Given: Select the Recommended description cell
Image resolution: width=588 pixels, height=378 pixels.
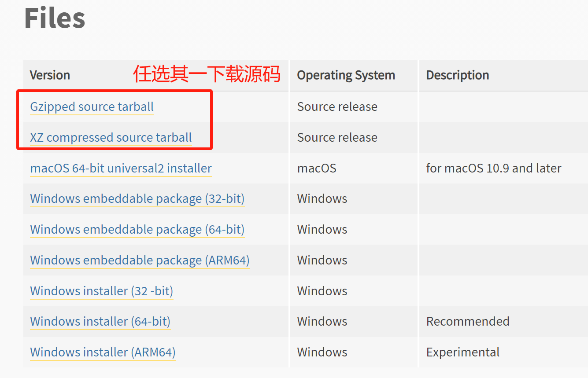Looking at the screenshot, I should pos(467,322).
